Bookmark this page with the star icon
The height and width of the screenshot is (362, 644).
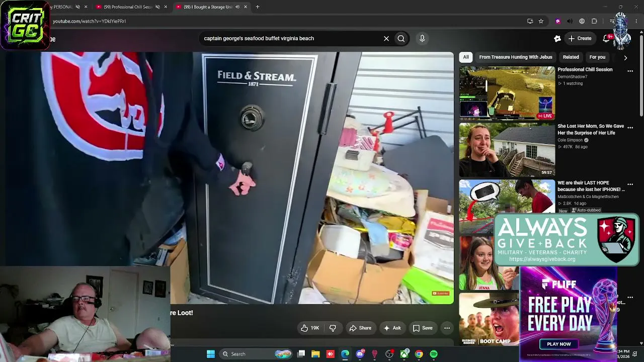point(541,21)
